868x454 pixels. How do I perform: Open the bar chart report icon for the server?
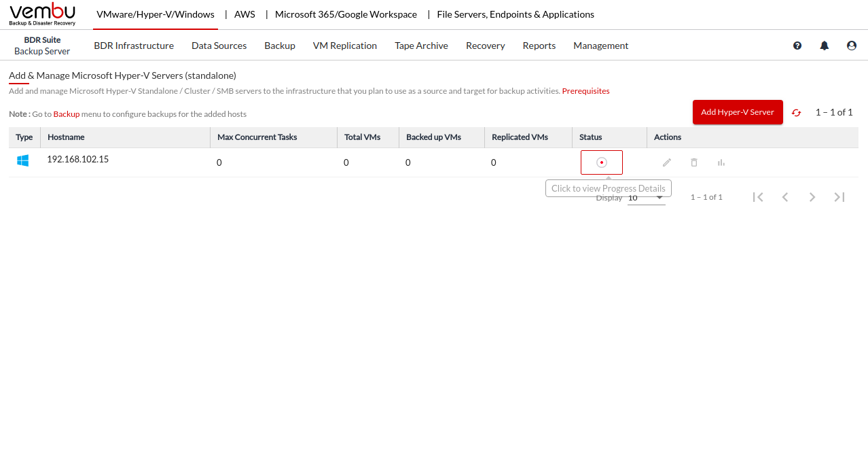(x=721, y=162)
